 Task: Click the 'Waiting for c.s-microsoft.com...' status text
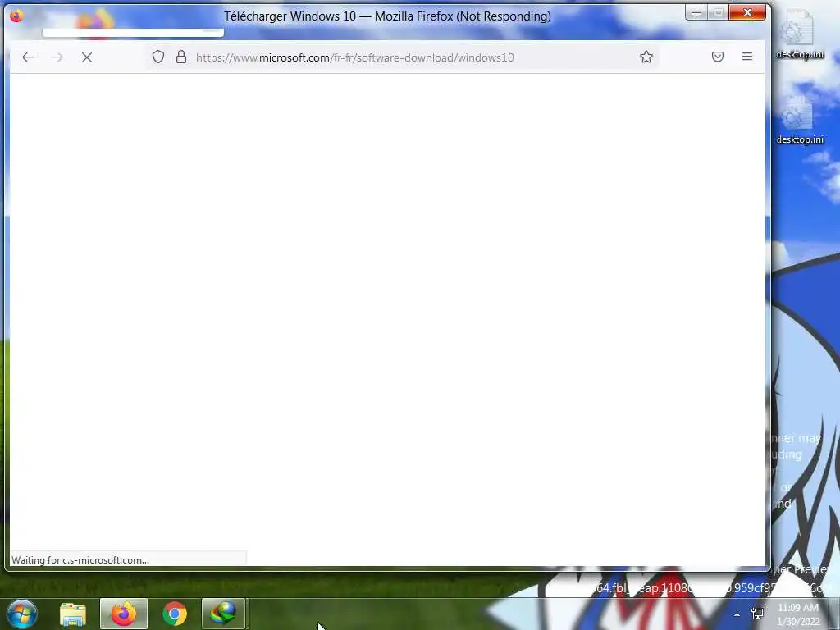point(80,559)
